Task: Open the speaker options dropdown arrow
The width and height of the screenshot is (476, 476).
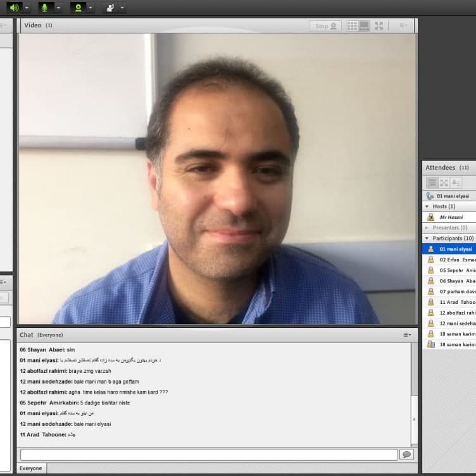Action: point(27,8)
